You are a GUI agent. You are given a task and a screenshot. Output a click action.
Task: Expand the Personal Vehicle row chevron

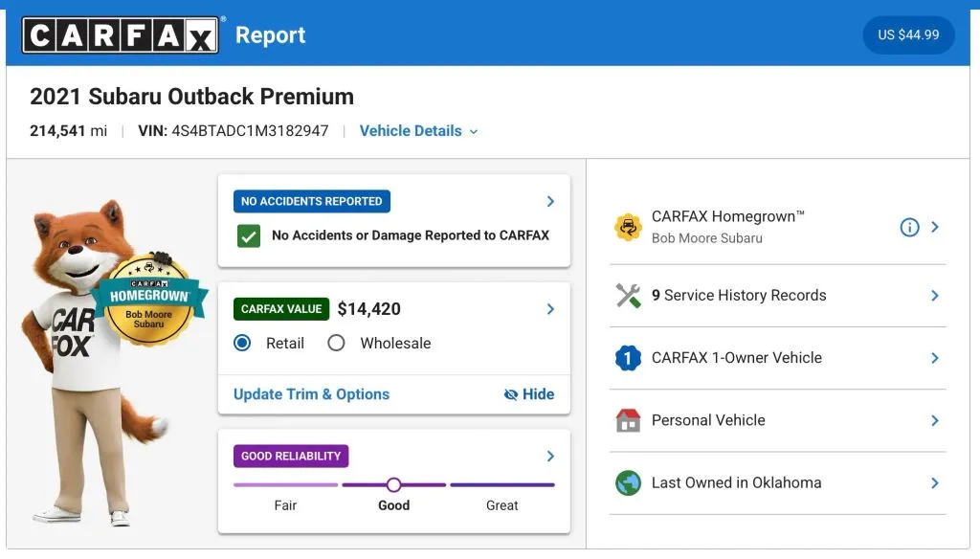coord(935,421)
